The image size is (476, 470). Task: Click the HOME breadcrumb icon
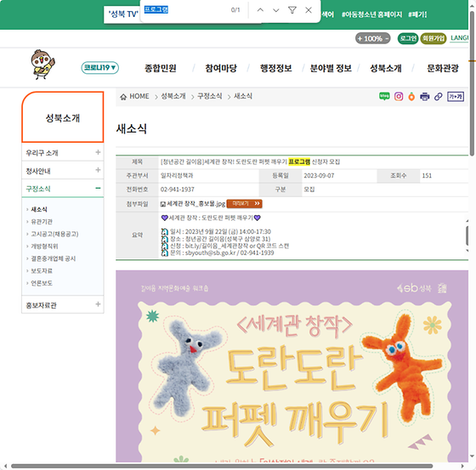(x=123, y=97)
